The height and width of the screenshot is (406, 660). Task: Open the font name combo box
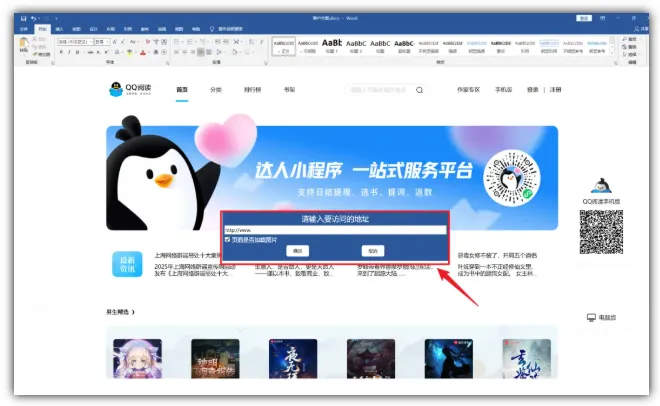(x=75, y=42)
